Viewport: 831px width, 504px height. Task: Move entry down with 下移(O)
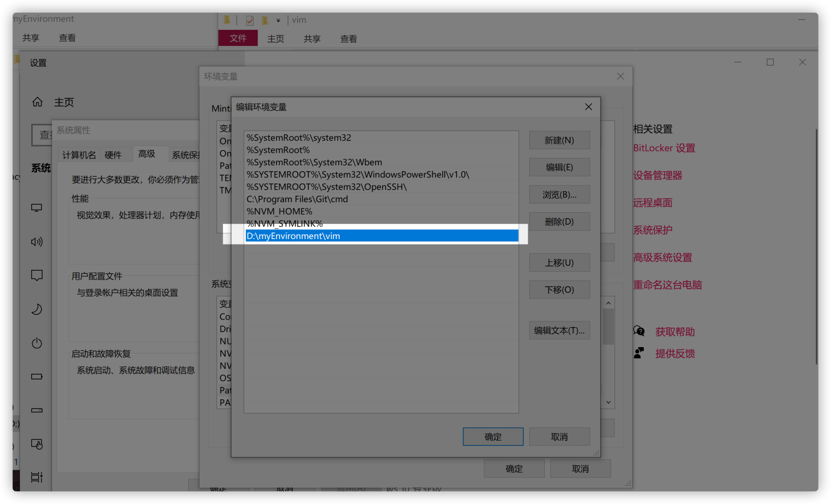(559, 290)
